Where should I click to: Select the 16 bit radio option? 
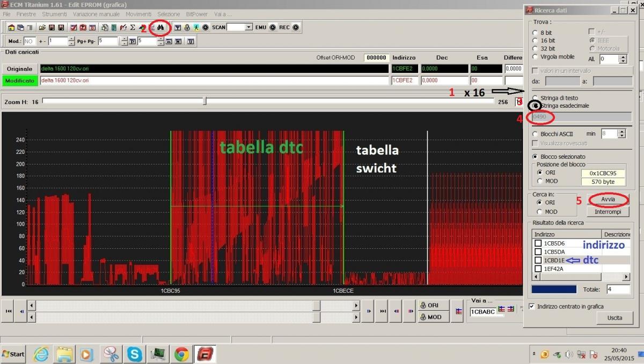tap(535, 41)
